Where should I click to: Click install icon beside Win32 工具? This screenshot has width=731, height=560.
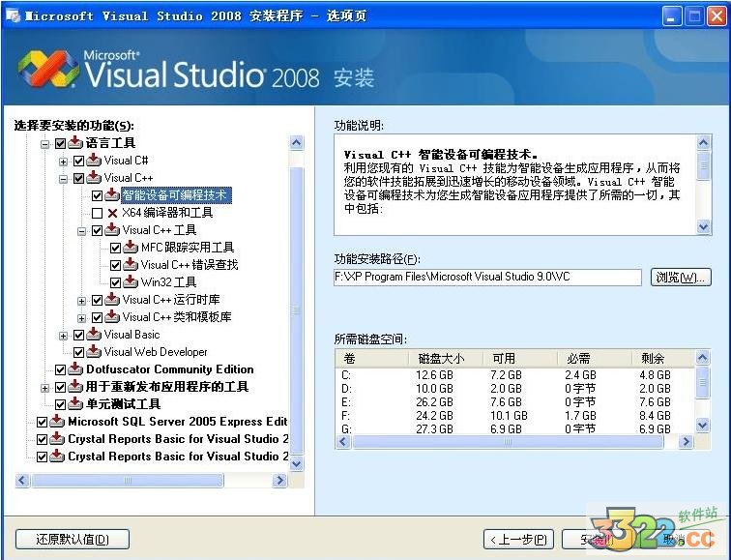click(131, 282)
